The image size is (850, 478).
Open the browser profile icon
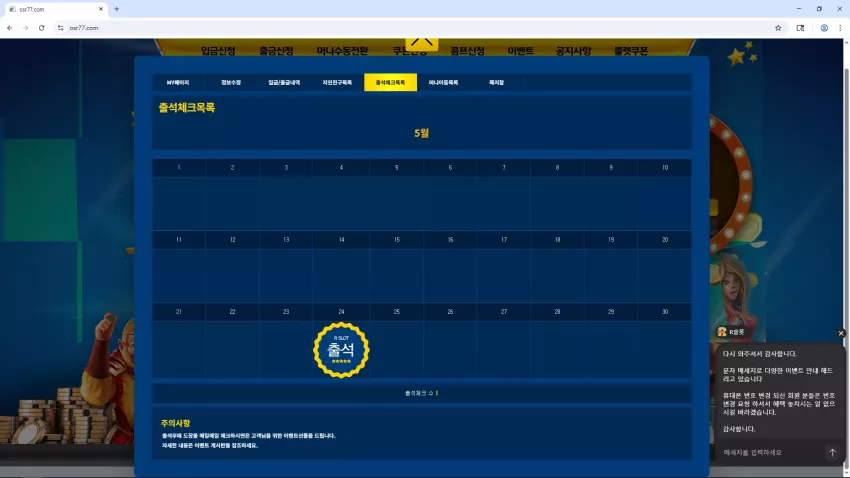824,28
